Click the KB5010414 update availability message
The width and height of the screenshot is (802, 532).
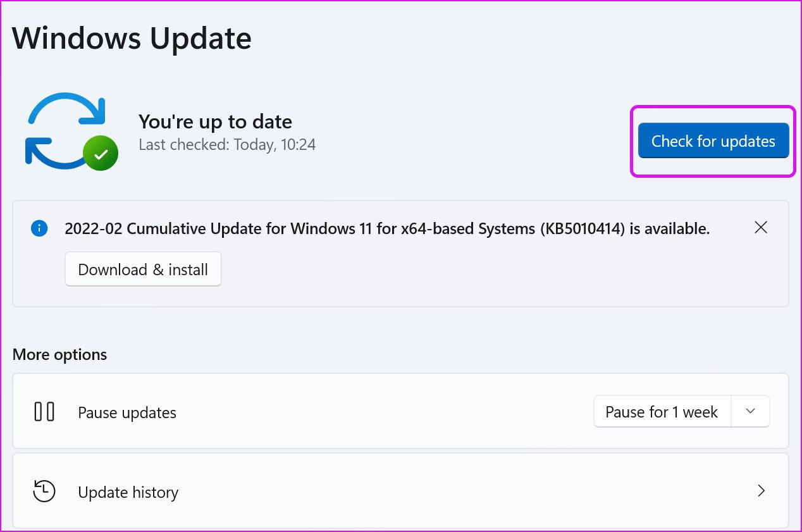click(387, 228)
